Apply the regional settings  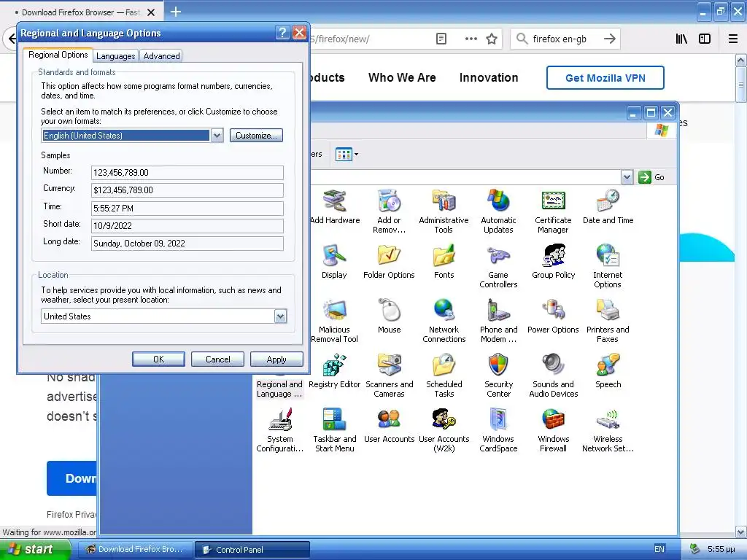(x=276, y=359)
